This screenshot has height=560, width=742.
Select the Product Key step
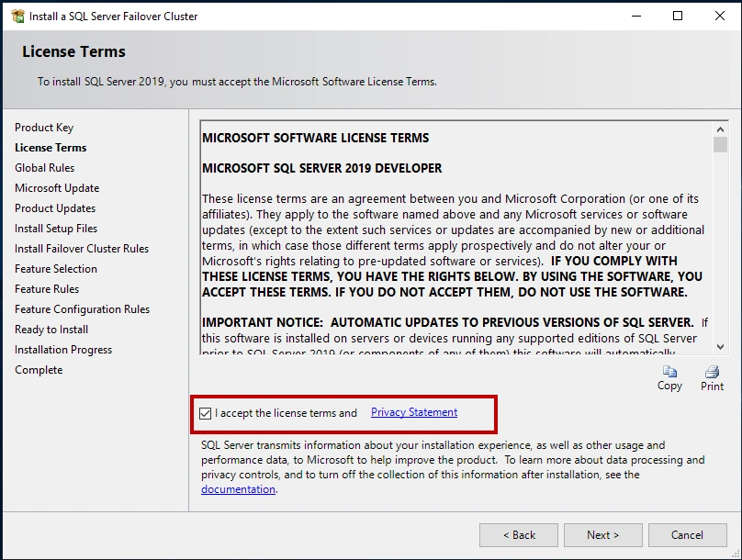click(44, 128)
